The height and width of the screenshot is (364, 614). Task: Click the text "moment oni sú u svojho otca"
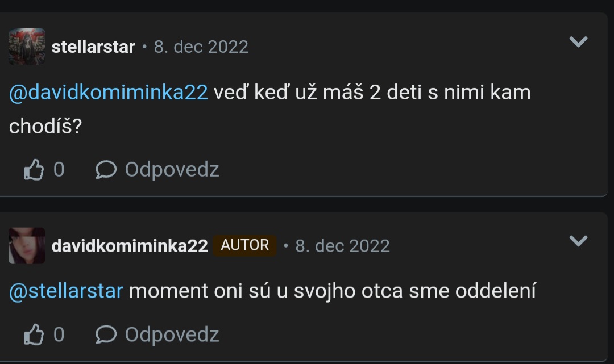pyautogui.click(x=266, y=291)
